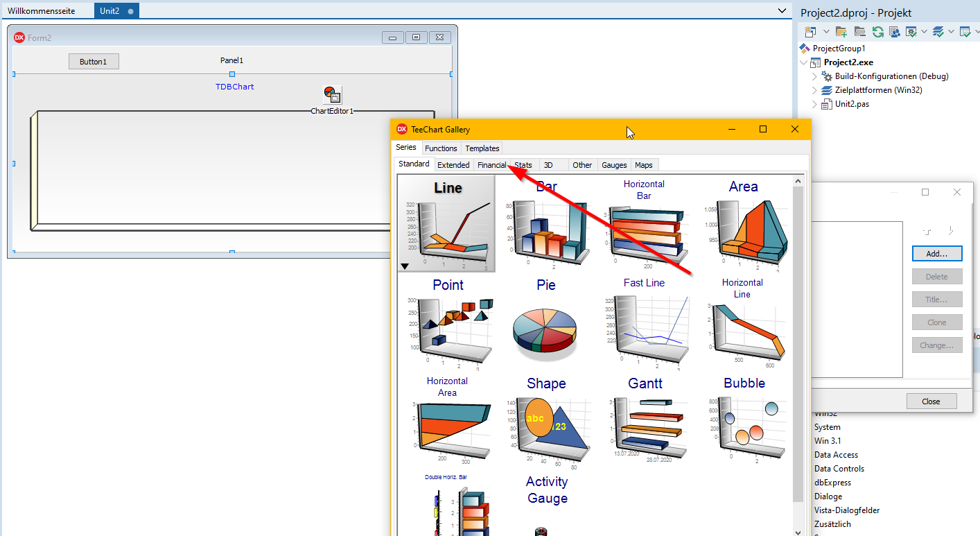Screen dimensions: 980x536
Task: Select the Pie chart series type
Action: point(546,322)
